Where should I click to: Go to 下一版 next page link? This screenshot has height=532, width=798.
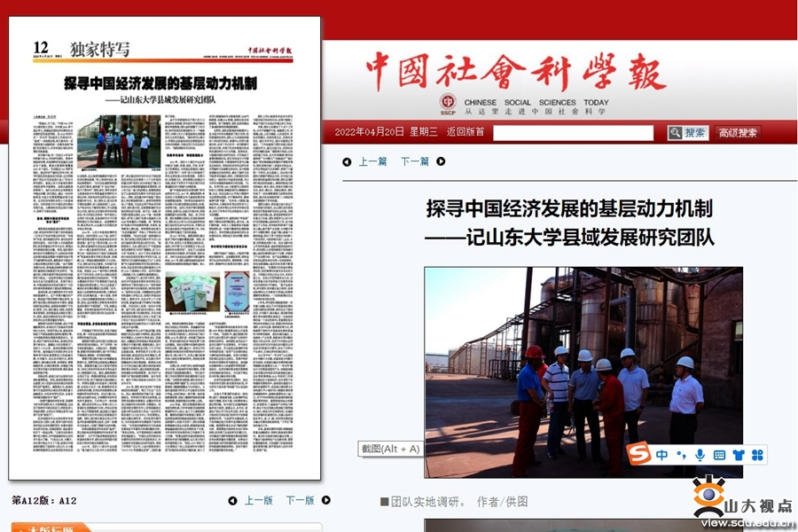pyautogui.click(x=301, y=500)
